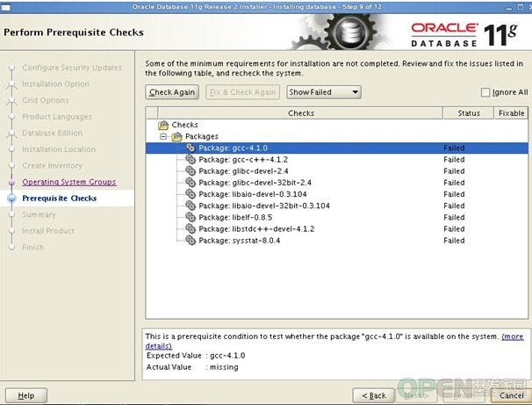Select row Package: libaio-devel-32bit-0.3.104

click(x=336, y=206)
